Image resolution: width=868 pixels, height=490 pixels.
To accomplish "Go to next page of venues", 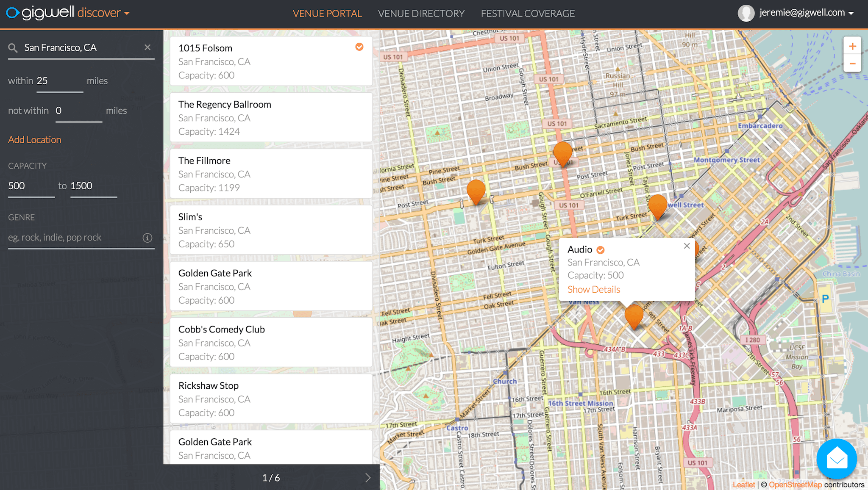I will tap(367, 478).
